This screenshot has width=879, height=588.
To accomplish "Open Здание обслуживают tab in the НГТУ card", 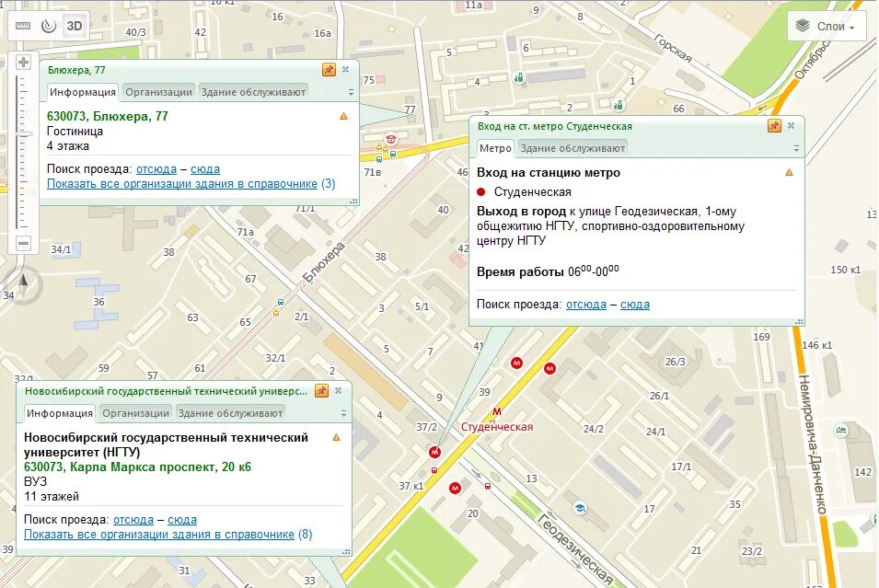I will click(x=230, y=413).
